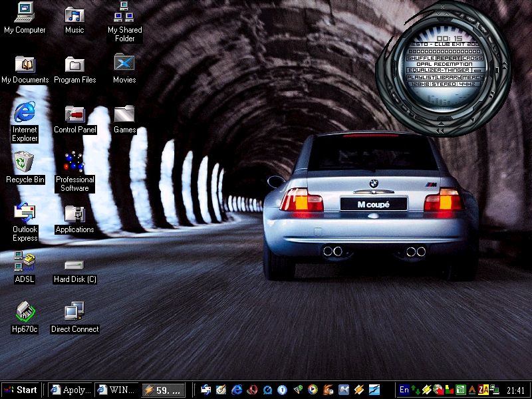Click the player's song progress bar

click(444, 51)
